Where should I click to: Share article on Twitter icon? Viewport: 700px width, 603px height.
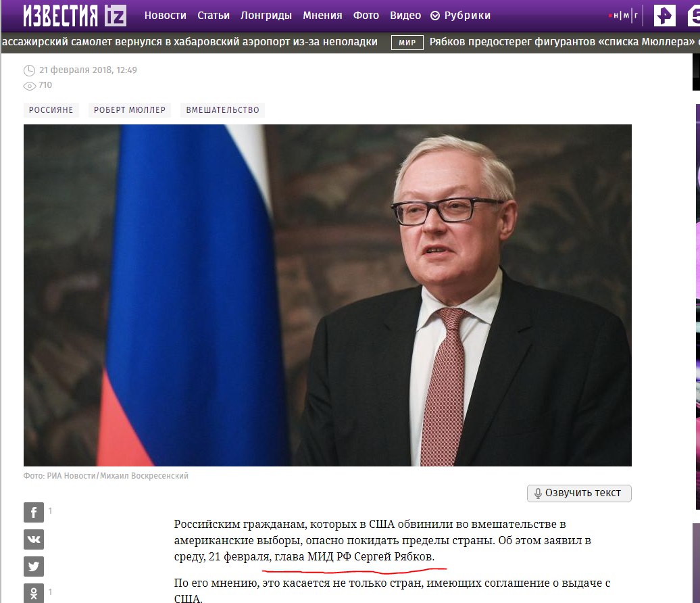34,566
